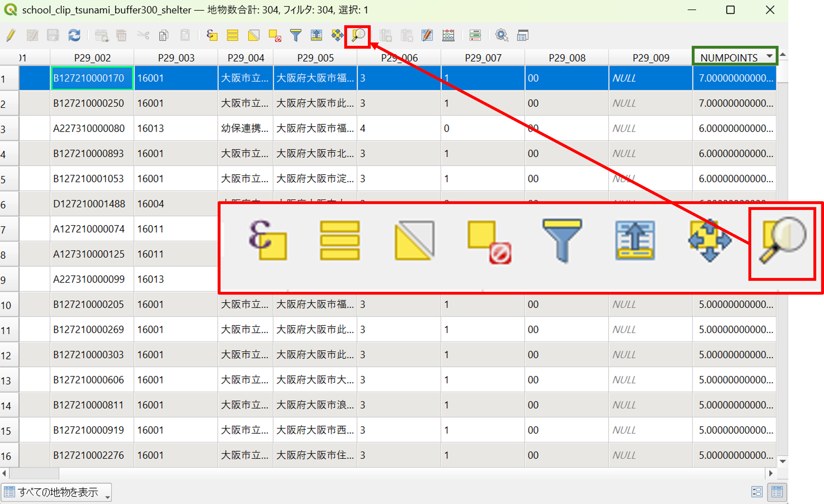Click scroll-down arrow of vertical scrollbar
Viewport: 824px width, 504px height.
783,461
